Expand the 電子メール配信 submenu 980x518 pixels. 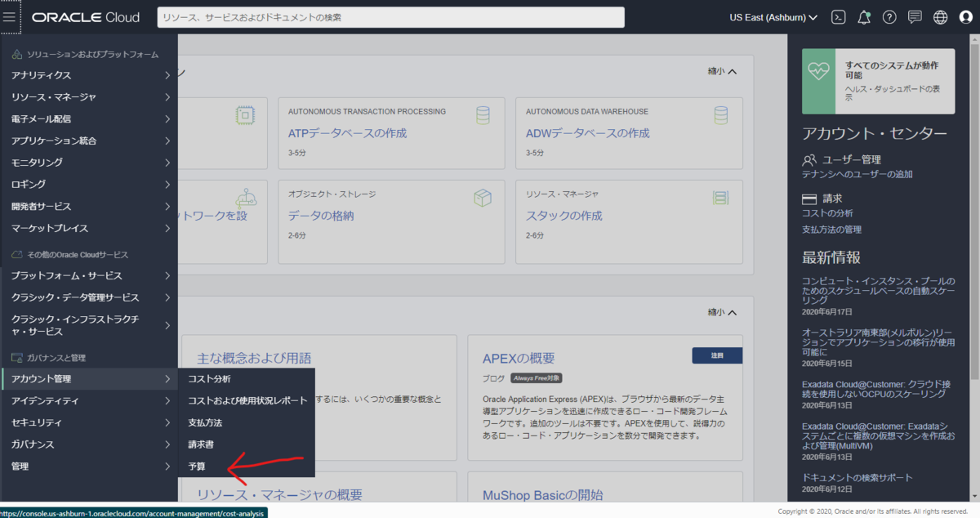(x=88, y=119)
